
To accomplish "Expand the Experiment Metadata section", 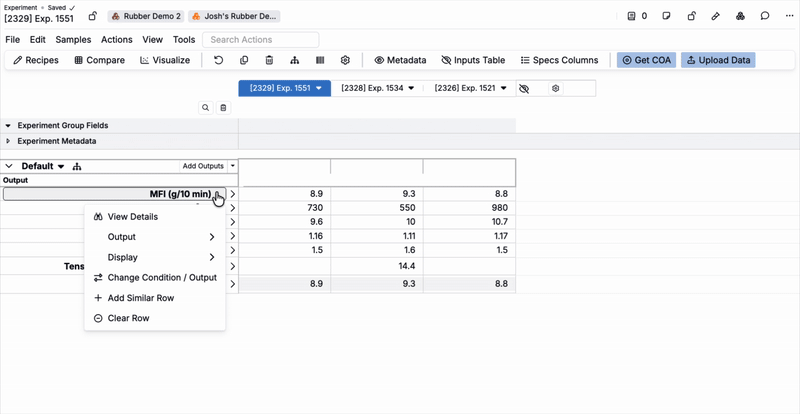I will tap(9, 141).
